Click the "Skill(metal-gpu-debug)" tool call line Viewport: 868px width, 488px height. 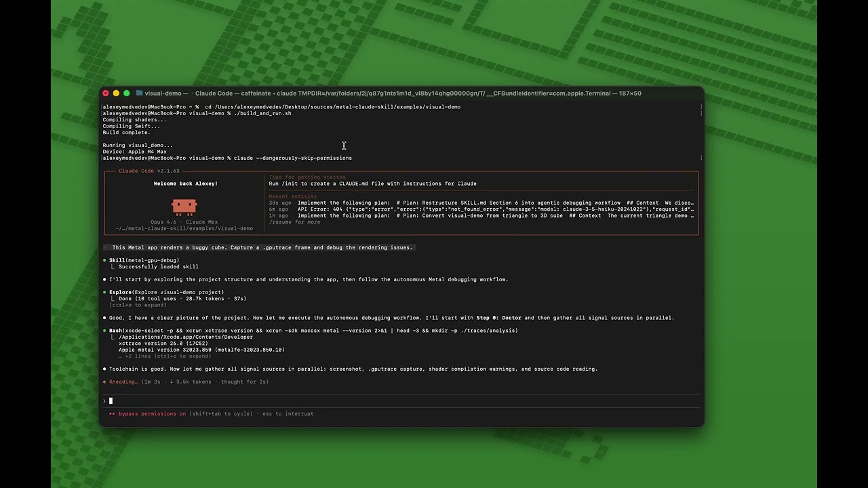click(144, 260)
